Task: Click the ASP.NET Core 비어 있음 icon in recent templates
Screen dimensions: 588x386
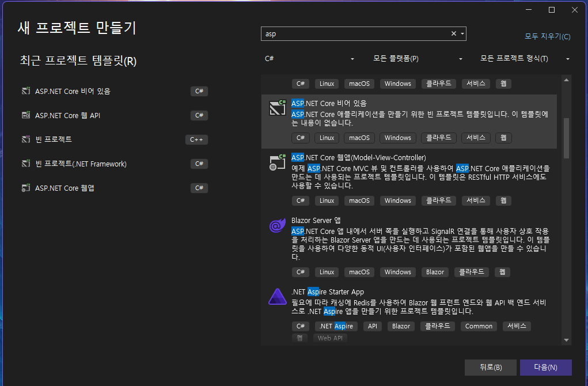Action: click(25, 91)
